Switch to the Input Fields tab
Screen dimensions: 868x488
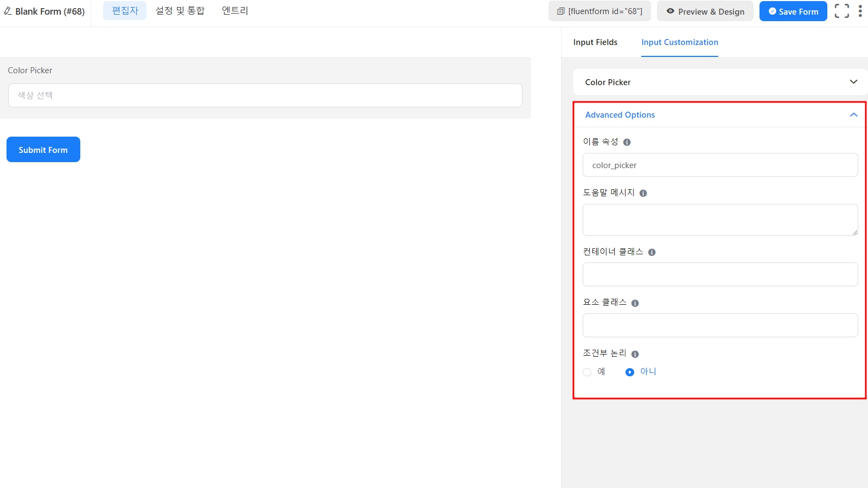pyautogui.click(x=595, y=42)
